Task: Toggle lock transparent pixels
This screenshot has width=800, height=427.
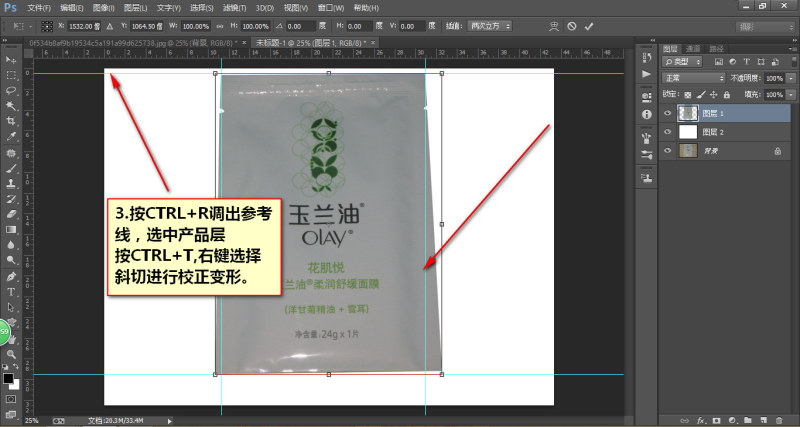Action: (687, 95)
